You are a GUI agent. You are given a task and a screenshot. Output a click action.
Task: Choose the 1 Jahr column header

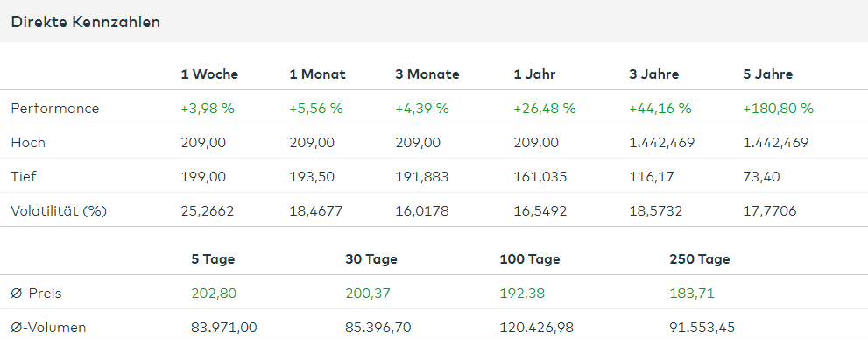tap(534, 74)
